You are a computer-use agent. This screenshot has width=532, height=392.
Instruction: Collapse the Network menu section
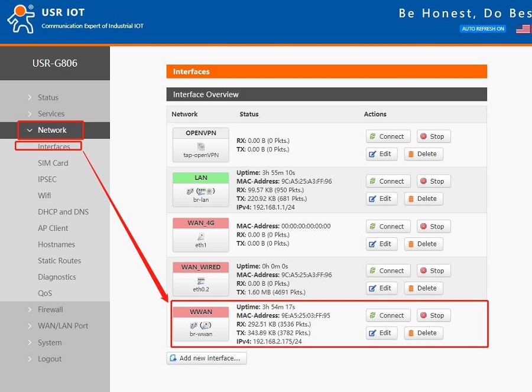click(x=52, y=130)
